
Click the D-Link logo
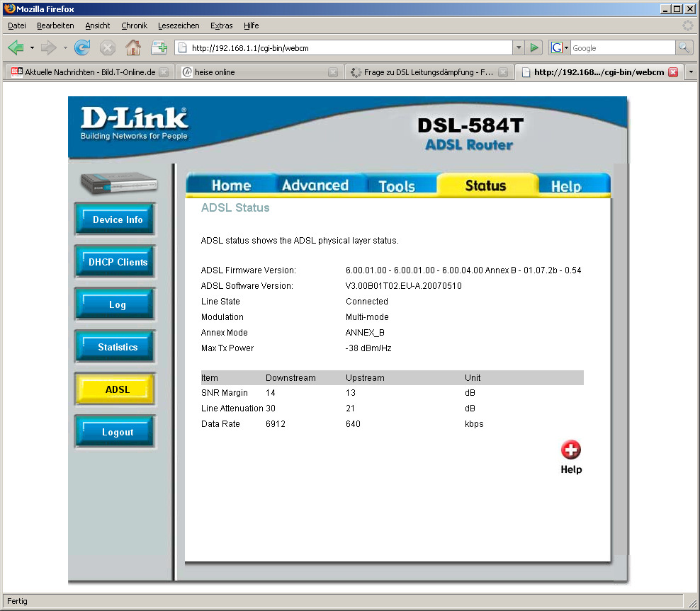pyautogui.click(x=134, y=123)
